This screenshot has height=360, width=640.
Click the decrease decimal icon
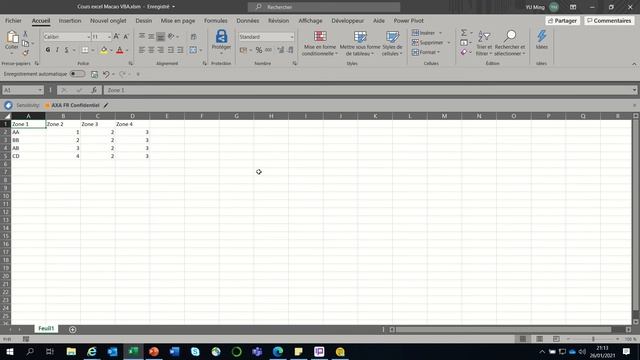point(290,50)
